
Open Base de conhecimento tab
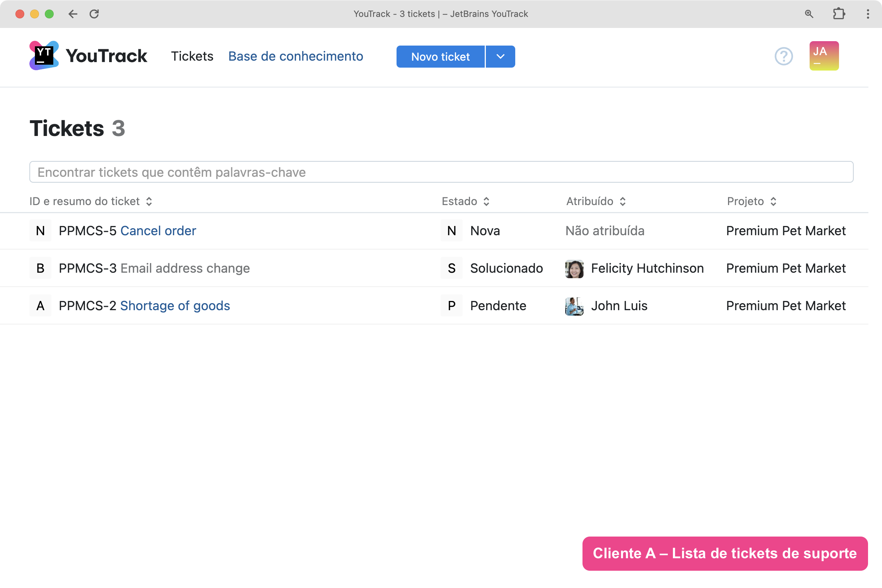(295, 56)
